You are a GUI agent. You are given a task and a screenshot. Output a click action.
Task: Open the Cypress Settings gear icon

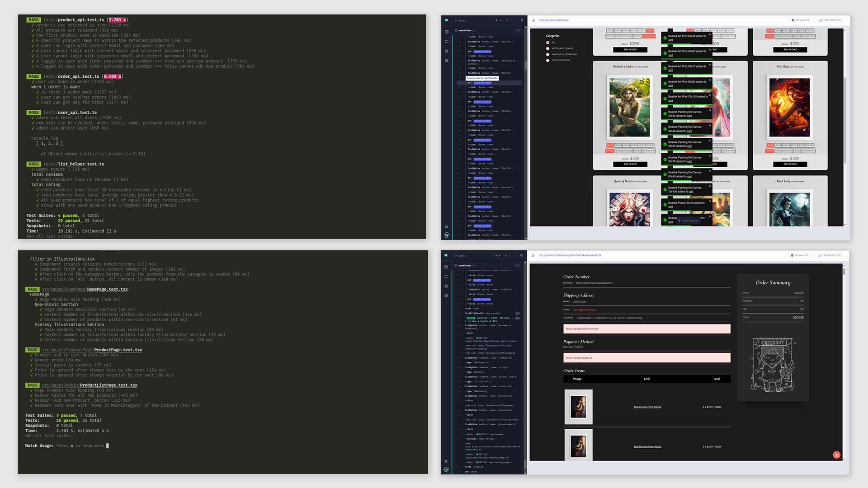pyautogui.click(x=446, y=60)
